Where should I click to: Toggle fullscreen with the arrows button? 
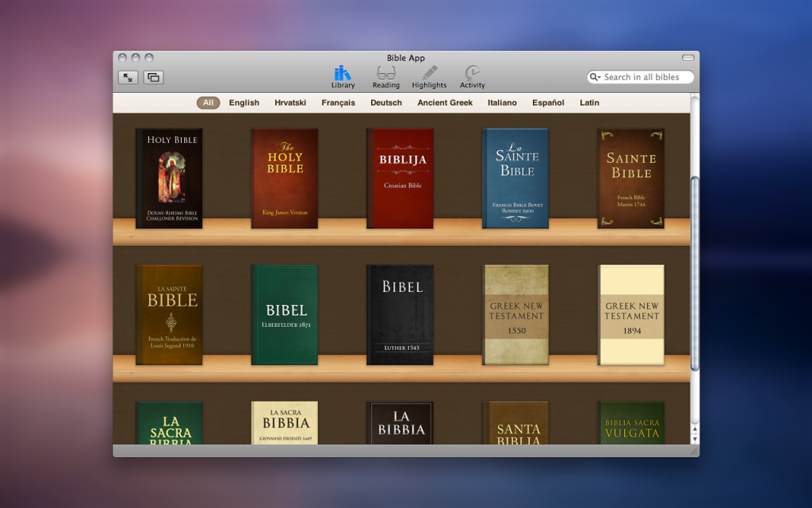(x=128, y=77)
